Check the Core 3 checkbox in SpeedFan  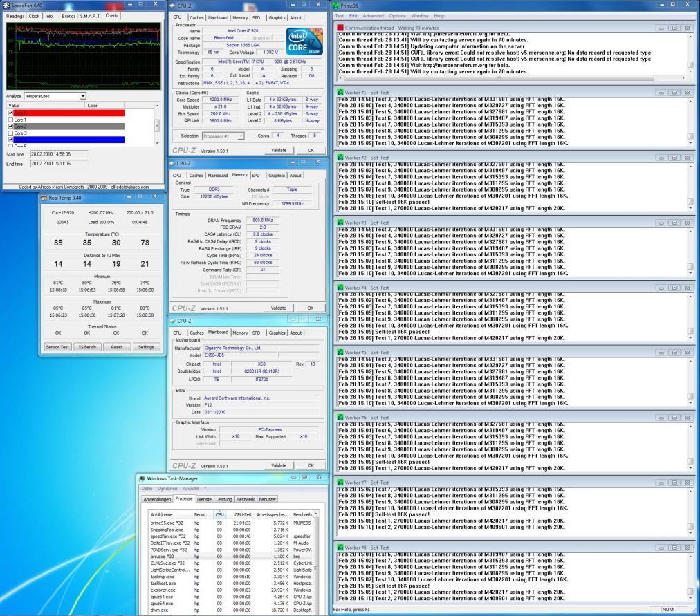tap(10, 133)
